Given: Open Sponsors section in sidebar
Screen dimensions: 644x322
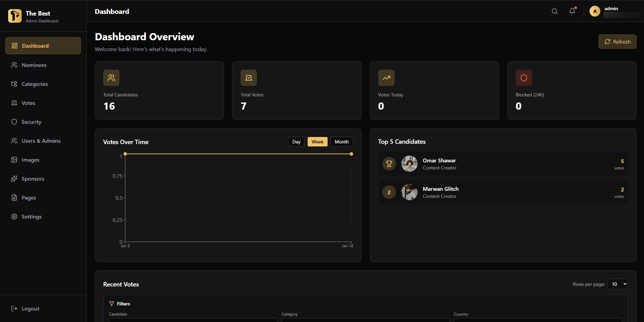Looking at the screenshot, I should point(43,179).
